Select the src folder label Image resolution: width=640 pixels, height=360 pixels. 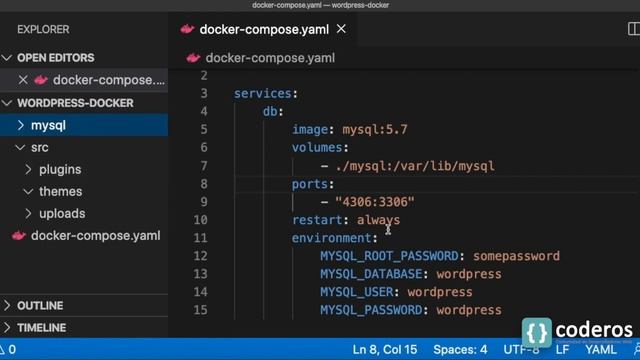[40, 147]
